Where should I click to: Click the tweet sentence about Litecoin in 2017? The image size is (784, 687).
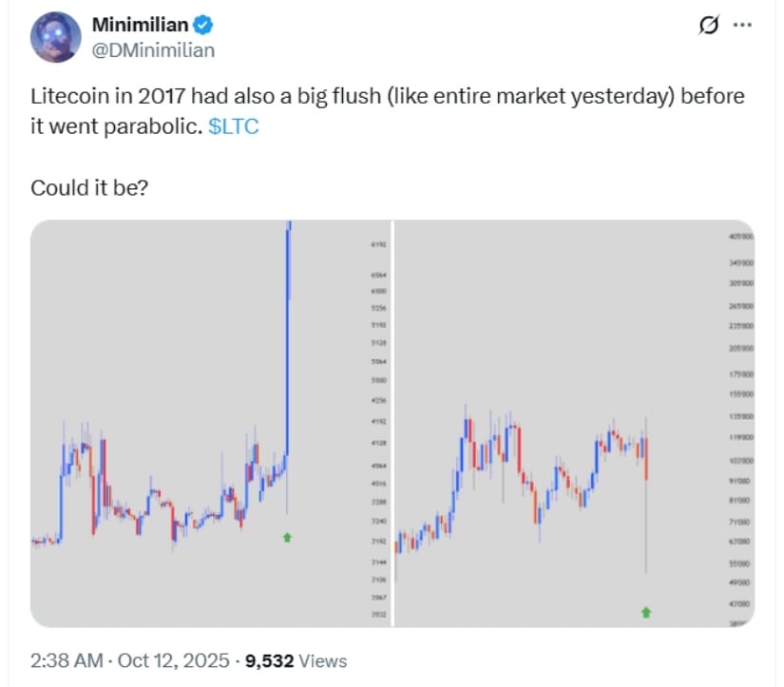click(380, 99)
